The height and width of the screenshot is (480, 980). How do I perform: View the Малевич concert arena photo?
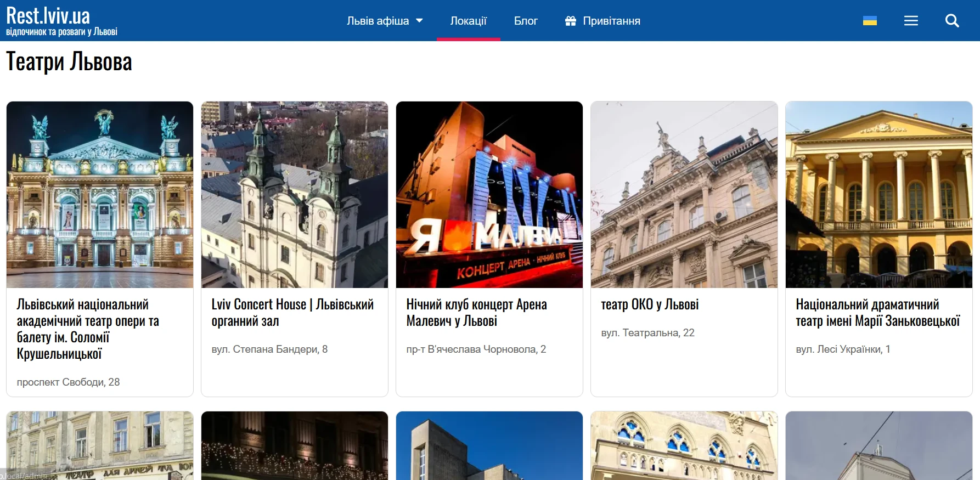pyautogui.click(x=489, y=195)
